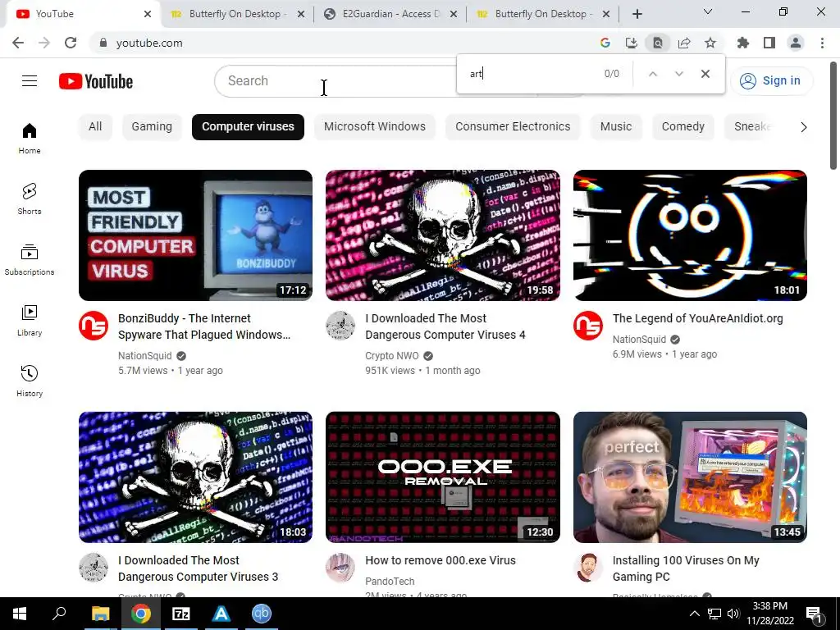Open Chrome three-dot menu
The image size is (840, 630).
(822, 43)
